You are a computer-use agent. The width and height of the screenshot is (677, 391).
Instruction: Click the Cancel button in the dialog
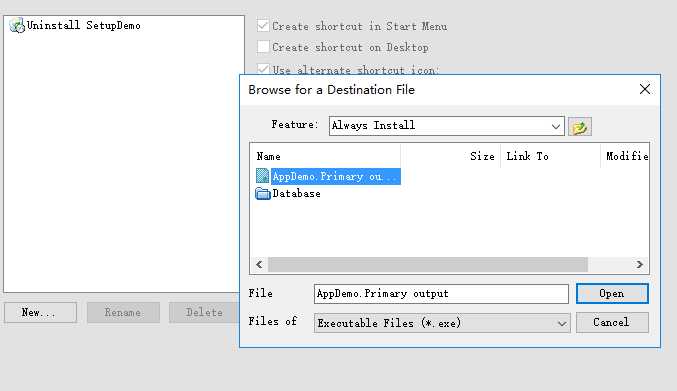(612, 322)
